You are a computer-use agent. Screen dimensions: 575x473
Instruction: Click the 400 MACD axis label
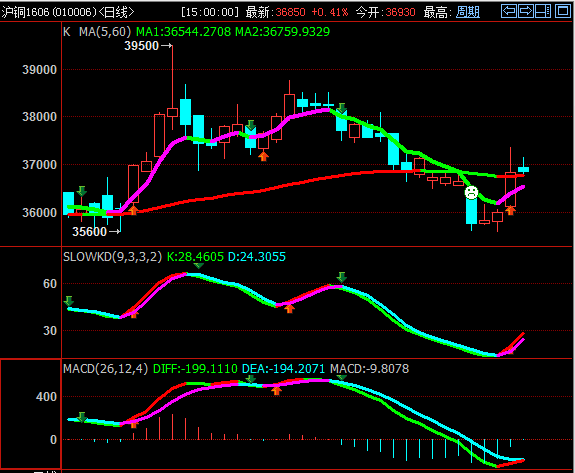pos(47,397)
